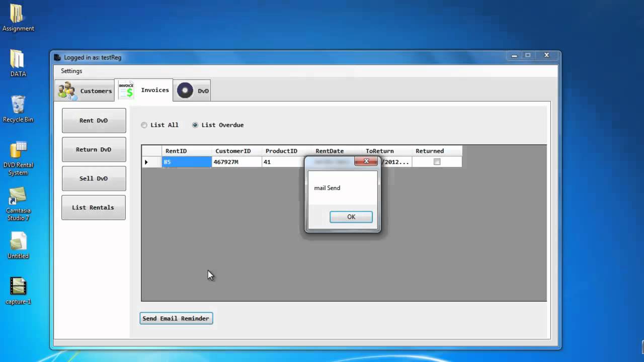Switch to the Invoices tab
Screen dimensions: 644x362
144,90
